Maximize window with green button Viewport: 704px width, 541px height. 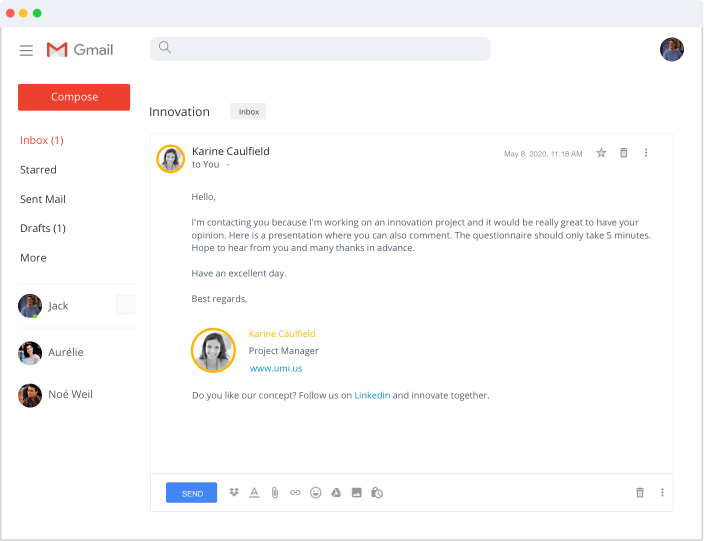[x=37, y=13]
